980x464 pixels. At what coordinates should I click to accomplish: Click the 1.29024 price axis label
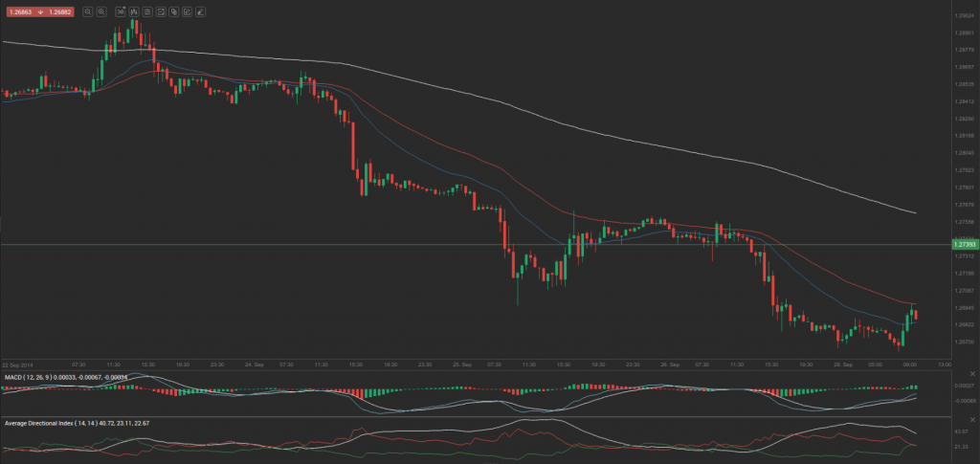tap(964, 16)
